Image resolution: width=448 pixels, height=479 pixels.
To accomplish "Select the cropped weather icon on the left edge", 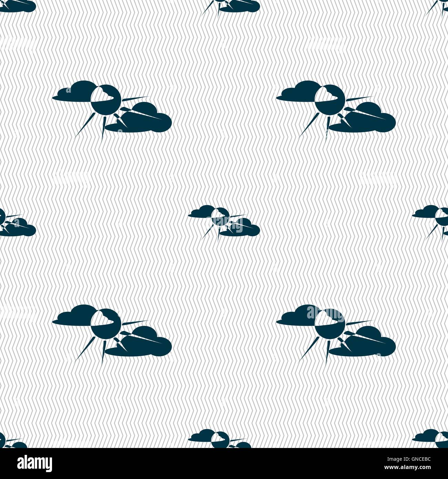I will tap(17, 222).
